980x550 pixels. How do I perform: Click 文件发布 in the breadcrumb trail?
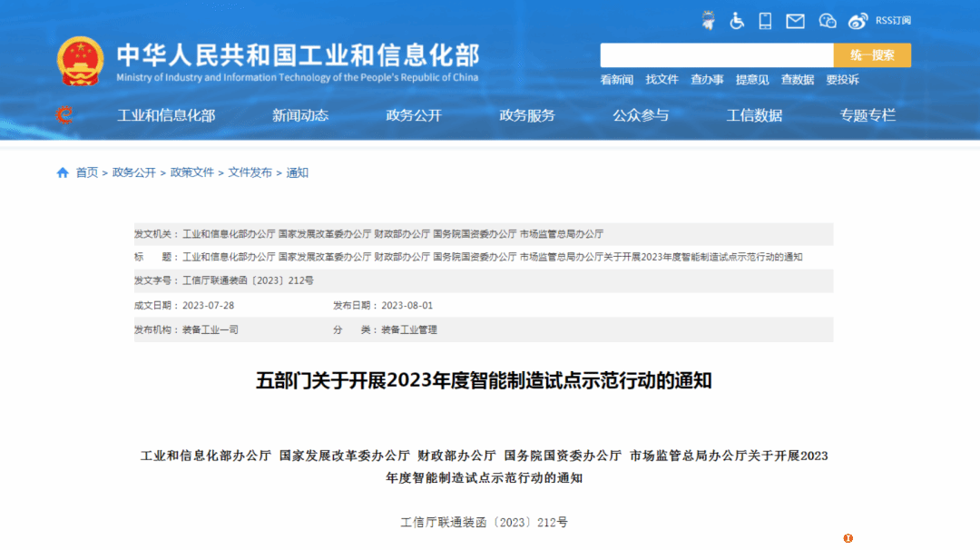(250, 172)
